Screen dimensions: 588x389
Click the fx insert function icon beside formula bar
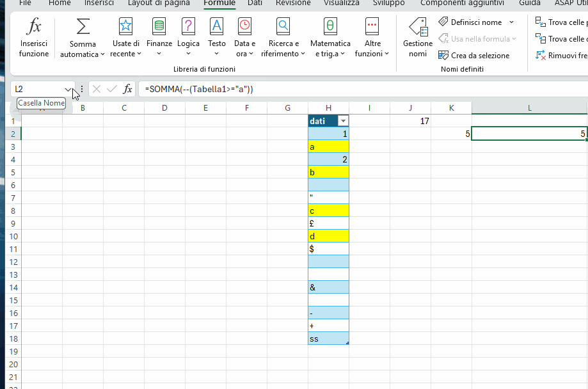coord(127,89)
